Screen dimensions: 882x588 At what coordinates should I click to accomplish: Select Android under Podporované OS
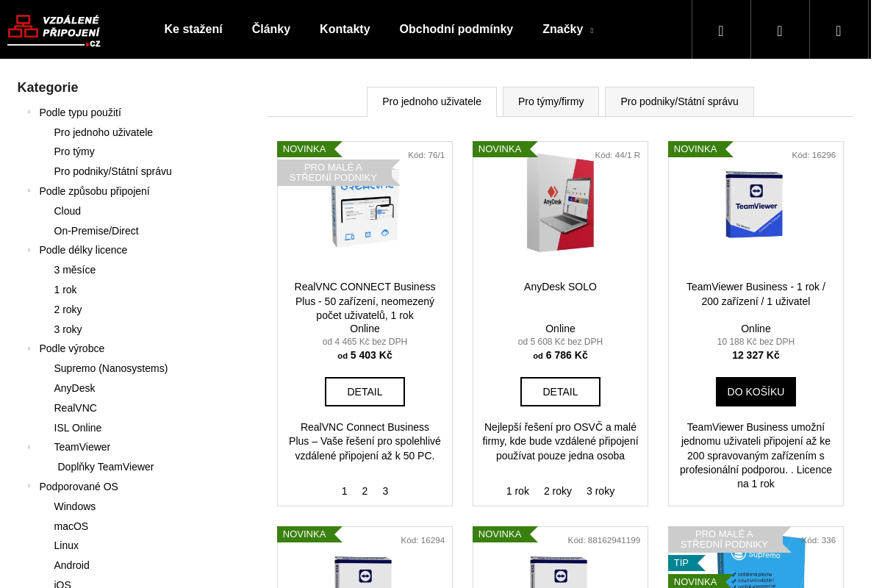(x=72, y=565)
